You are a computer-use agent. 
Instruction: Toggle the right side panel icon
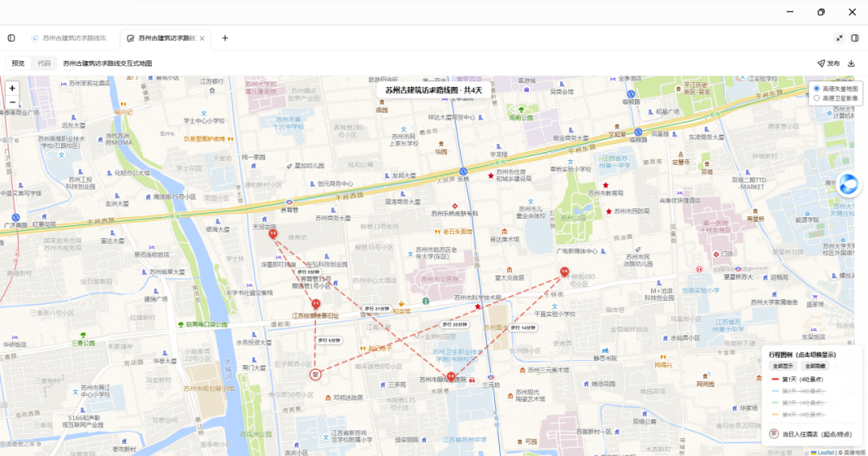click(x=854, y=39)
